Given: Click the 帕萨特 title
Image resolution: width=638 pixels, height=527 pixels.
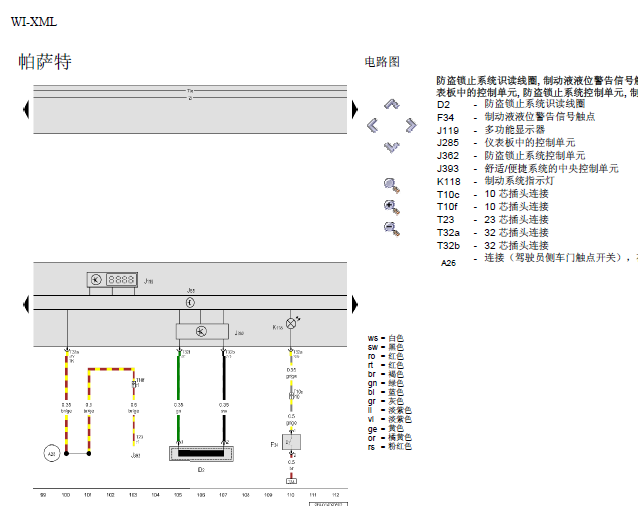Looking at the screenshot, I should [x=45, y=62].
